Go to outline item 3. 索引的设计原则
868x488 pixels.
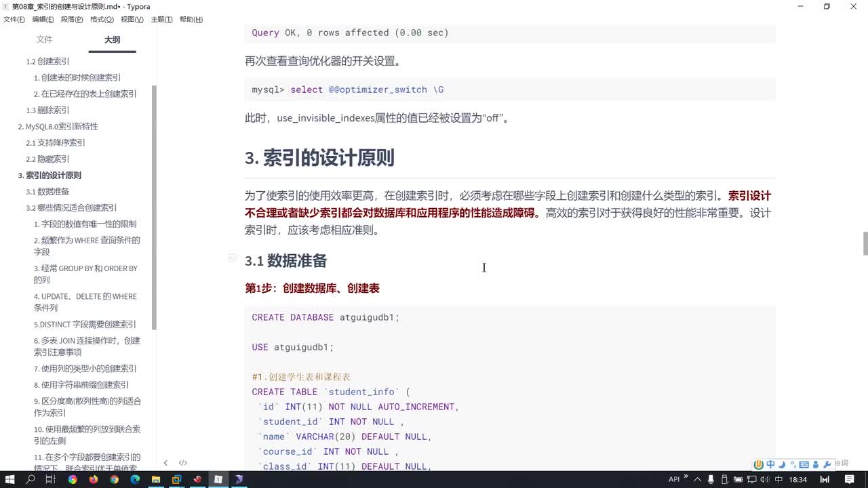click(50, 175)
